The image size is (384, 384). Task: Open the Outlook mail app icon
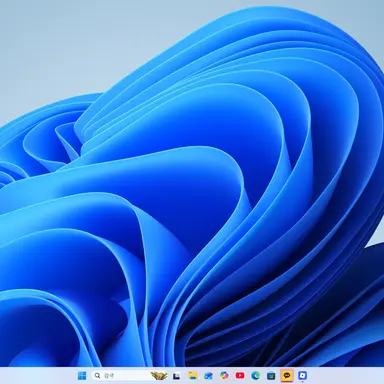coord(208,376)
